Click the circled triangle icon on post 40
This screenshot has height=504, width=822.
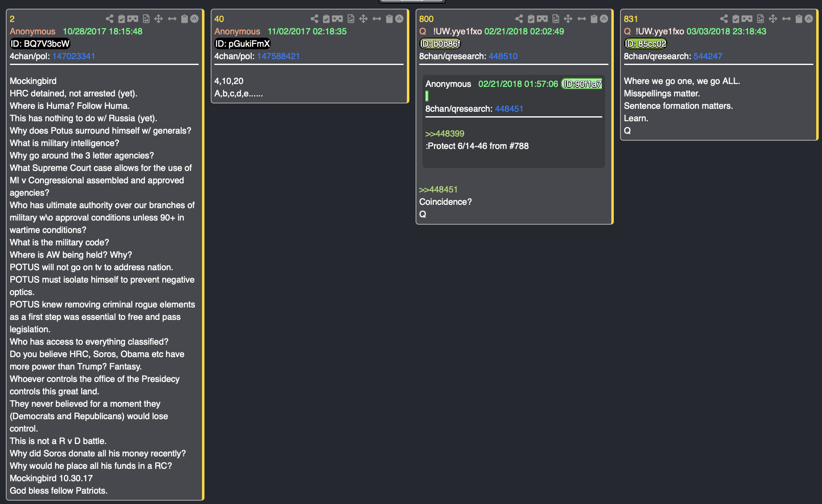click(x=399, y=19)
